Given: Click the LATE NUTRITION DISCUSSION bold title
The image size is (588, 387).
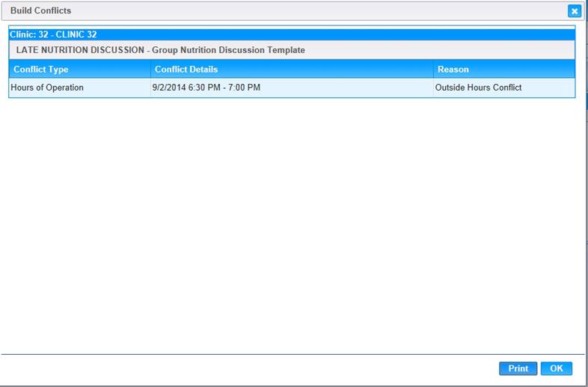Looking at the screenshot, I should (x=80, y=50).
